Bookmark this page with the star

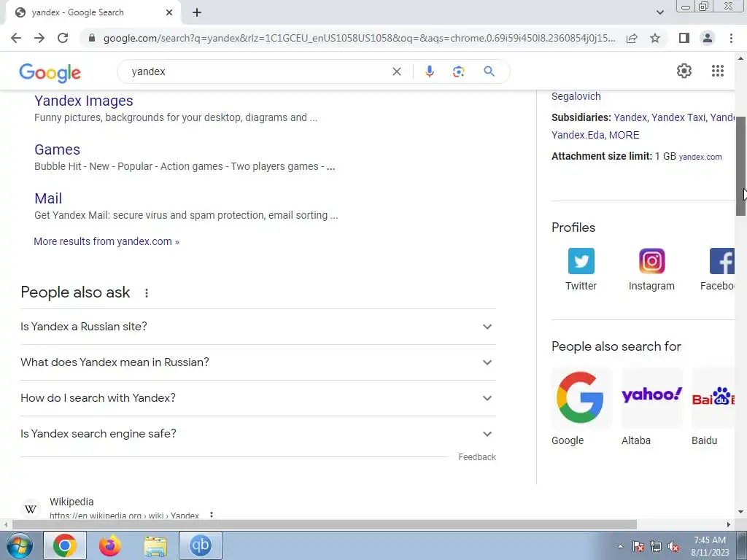pyautogui.click(x=655, y=38)
